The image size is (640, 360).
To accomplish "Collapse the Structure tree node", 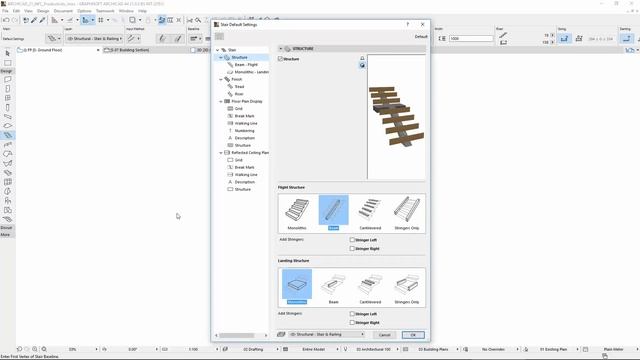I will pyautogui.click(x=221, y=58).
